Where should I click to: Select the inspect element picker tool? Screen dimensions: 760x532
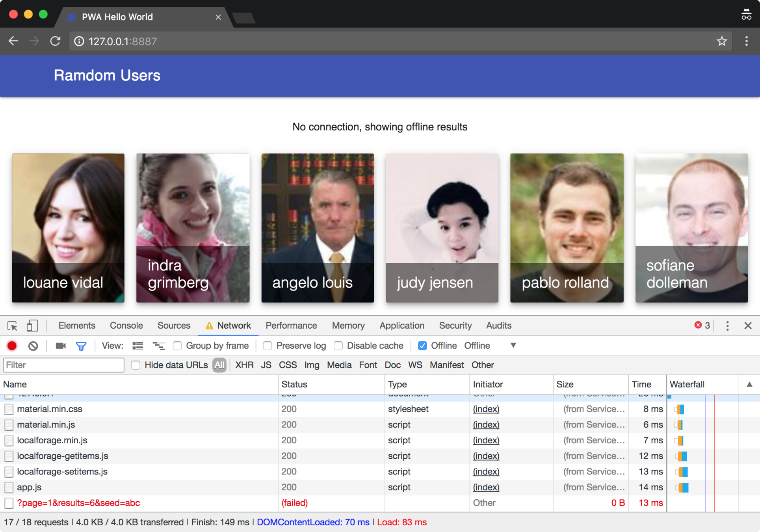pyautogui.click(x=12, y=326)
